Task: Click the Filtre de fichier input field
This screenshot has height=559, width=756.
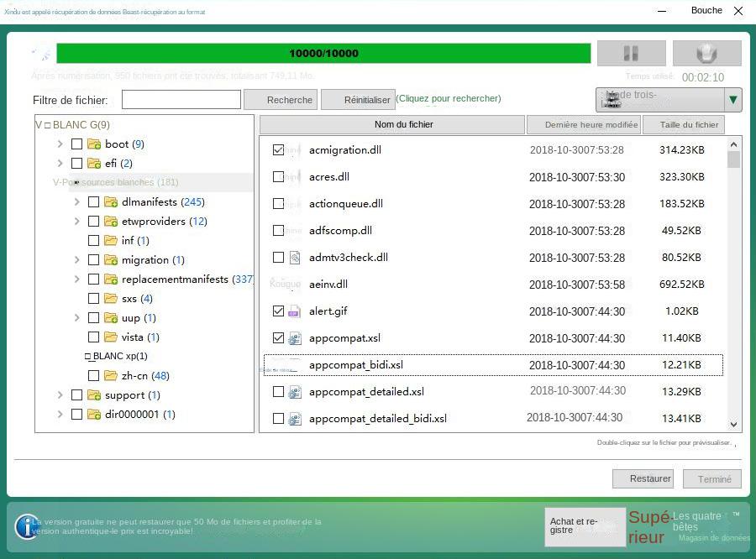Action: pyautogui.click(x=181, y=100)
